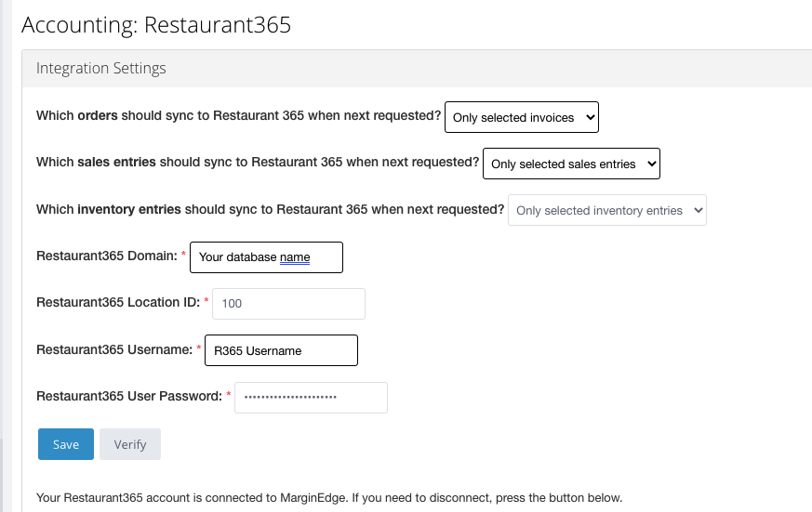Click the Restaurant365 Username text box
The width and height of the screenshot is (812, 512).
tap(281, 350)
